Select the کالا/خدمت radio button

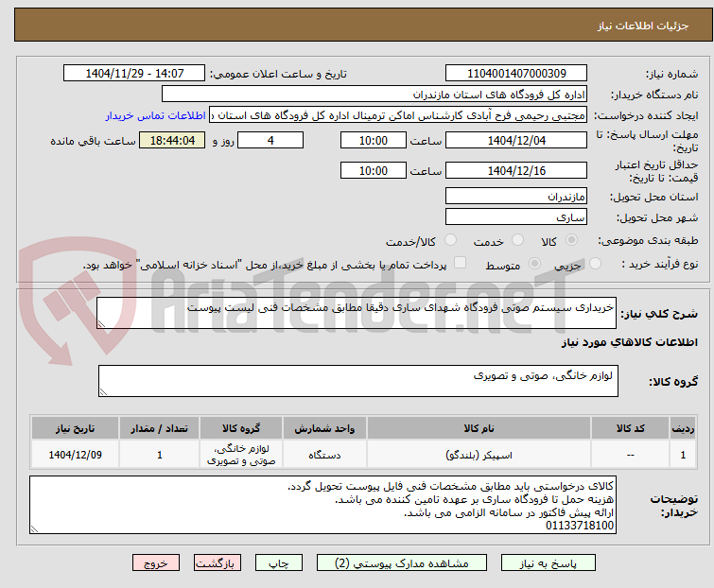click(x=450, y=240)
